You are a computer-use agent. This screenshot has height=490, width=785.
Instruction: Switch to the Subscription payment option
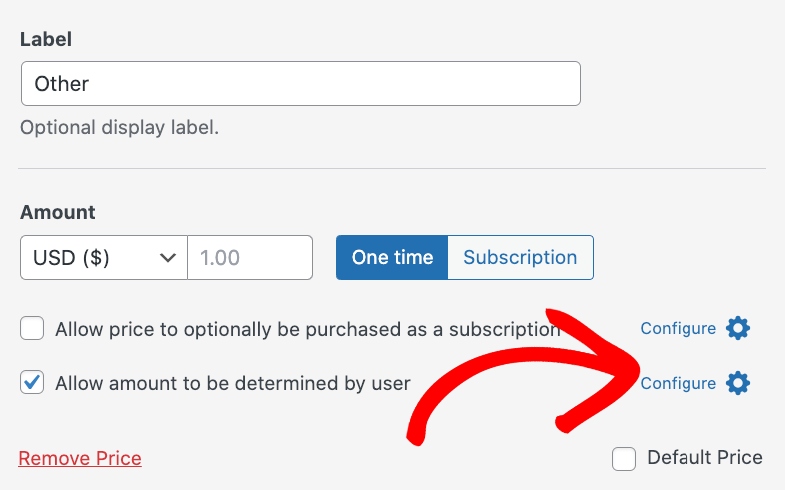(x=520, y=257)
